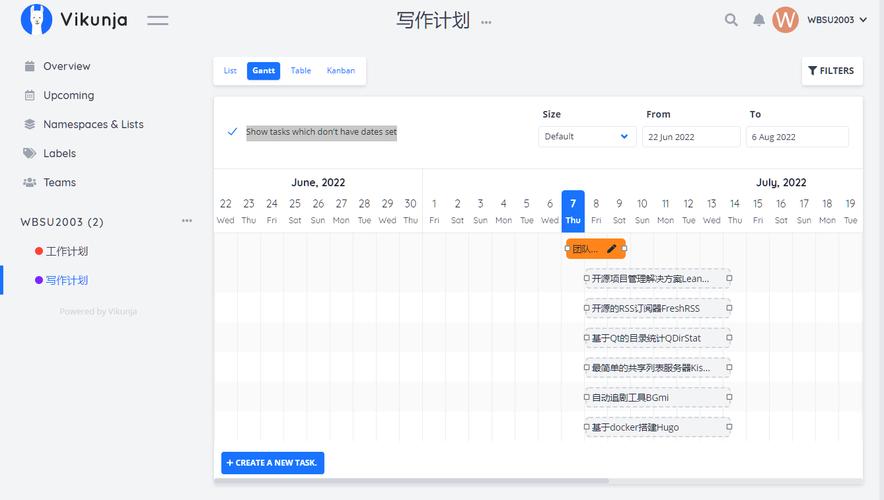Open Overview in the sidebar

[x=67, y=66]
